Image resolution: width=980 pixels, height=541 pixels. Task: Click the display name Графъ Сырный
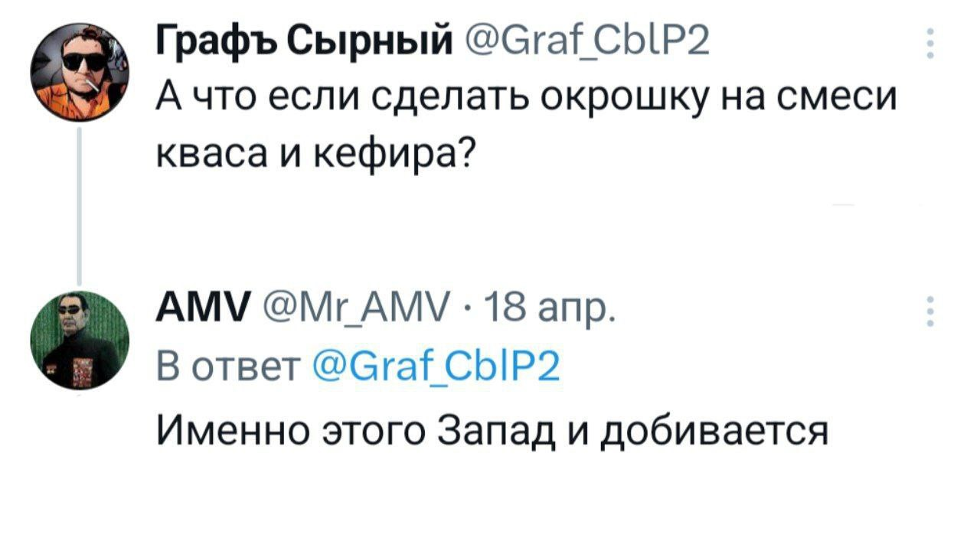(303, 38)
